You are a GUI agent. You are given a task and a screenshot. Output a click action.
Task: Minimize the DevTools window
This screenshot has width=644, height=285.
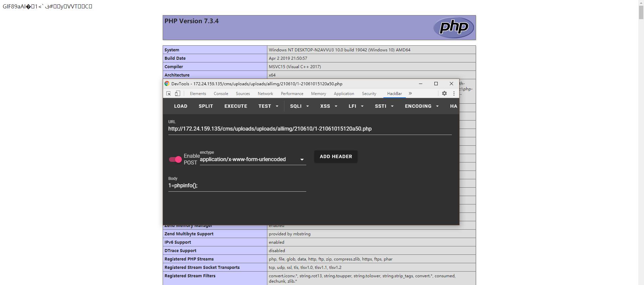point(421,84)
